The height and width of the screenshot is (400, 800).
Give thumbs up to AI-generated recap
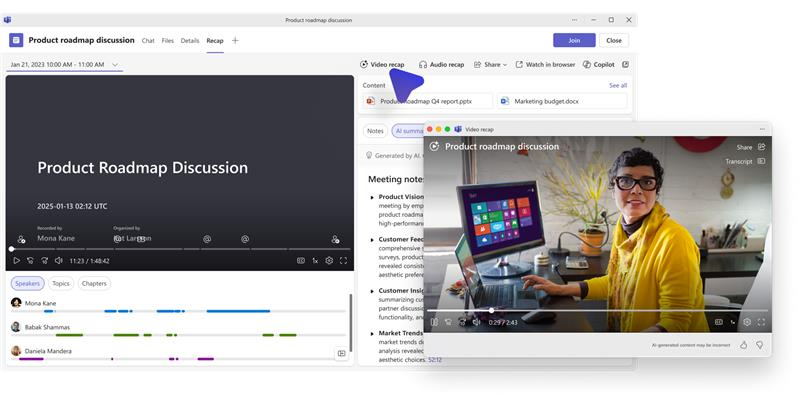pos(743,345)
